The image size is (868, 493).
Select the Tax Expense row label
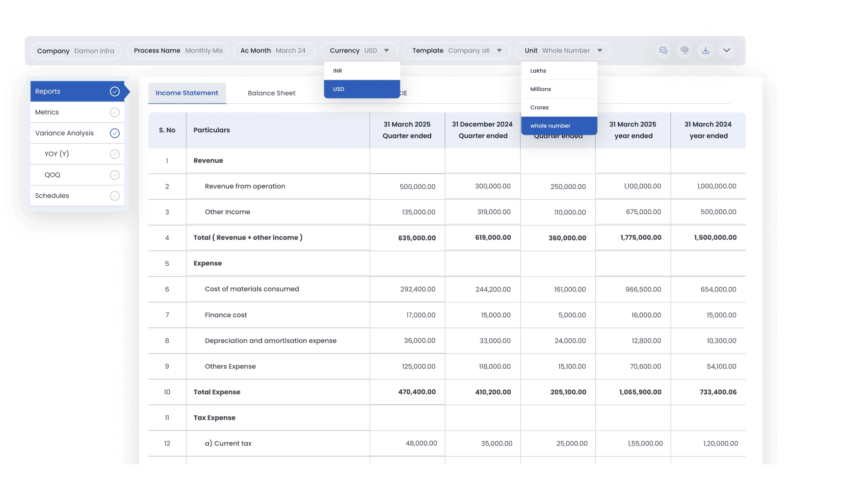(214, 418)
